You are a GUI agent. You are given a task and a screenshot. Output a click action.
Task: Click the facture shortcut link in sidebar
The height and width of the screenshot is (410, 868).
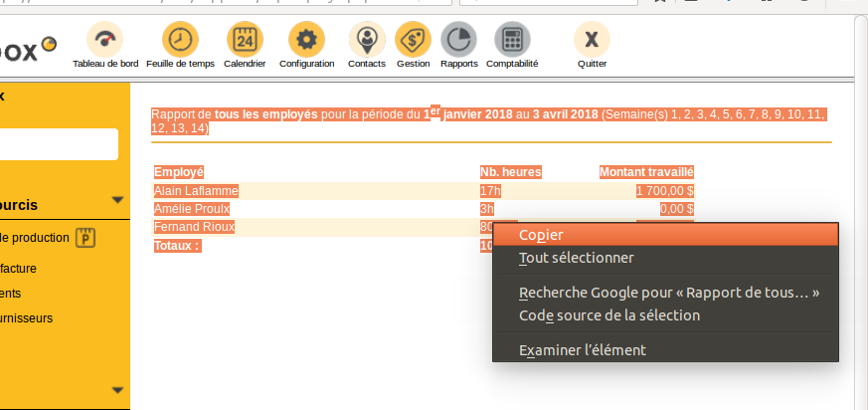click(19, 268)
